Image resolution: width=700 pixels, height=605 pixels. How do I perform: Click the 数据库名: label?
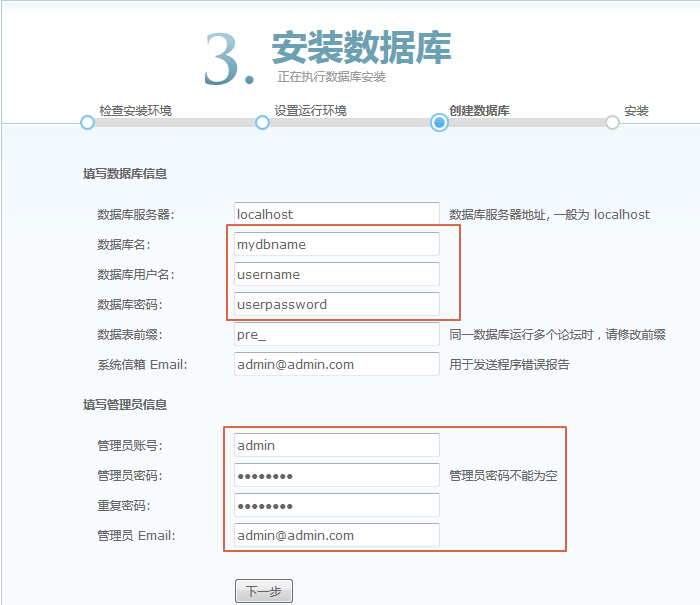[124, 245]
